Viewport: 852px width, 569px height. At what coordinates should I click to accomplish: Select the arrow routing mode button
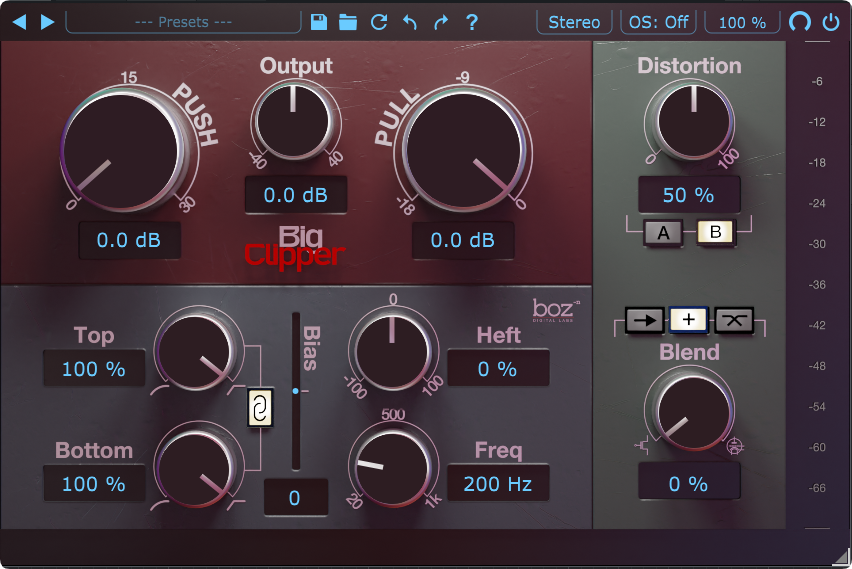[x=644, y=320]
